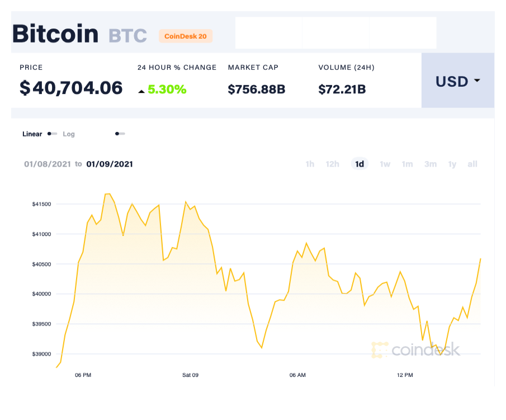
Task: Select the 1y timeframe
Action: pyautogui.click(x=452, y=164)
